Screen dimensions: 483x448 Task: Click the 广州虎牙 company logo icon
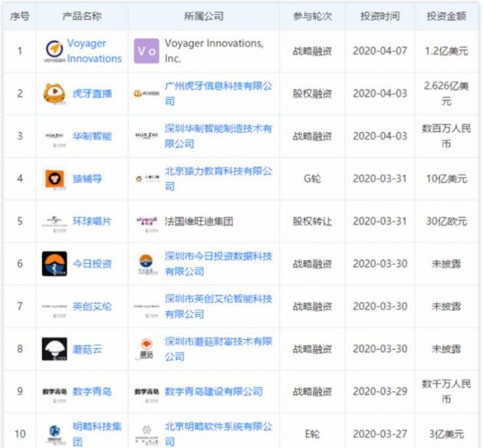[146, 94]
